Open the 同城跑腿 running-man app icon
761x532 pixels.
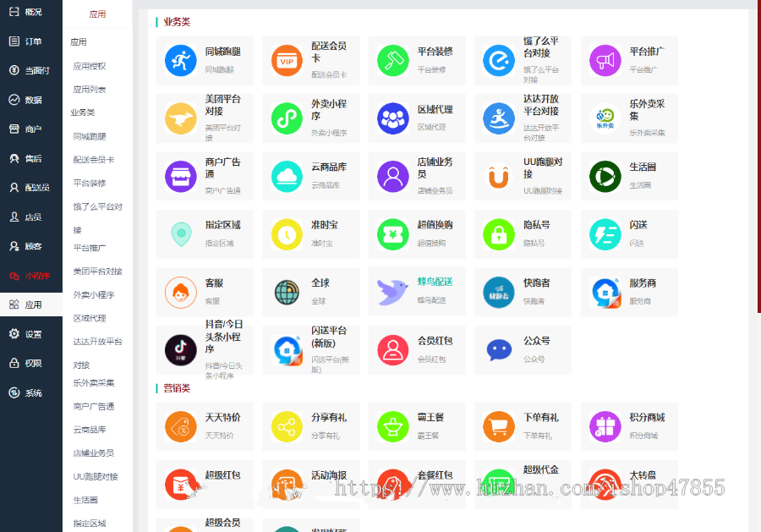pyautogui.click(x=181, y=61)
